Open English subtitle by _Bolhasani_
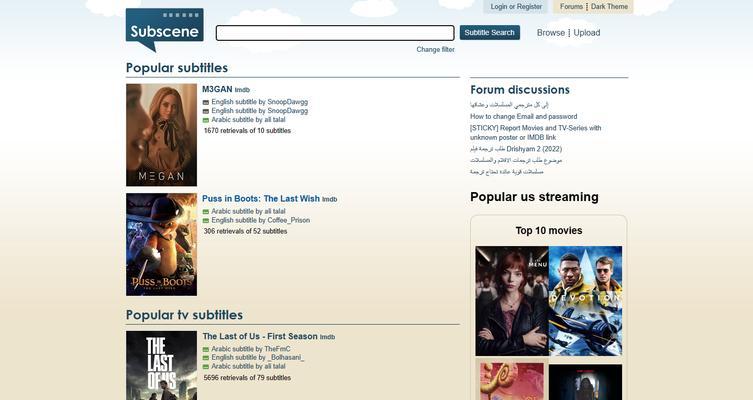Screen dimensions: 753x400 click(258, 358)
